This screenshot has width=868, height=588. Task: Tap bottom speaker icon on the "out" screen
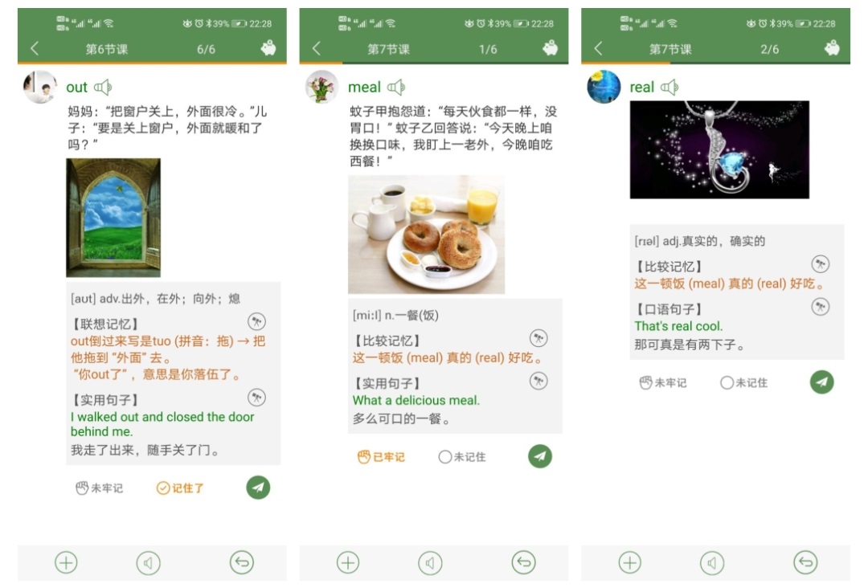click(149, 563)
